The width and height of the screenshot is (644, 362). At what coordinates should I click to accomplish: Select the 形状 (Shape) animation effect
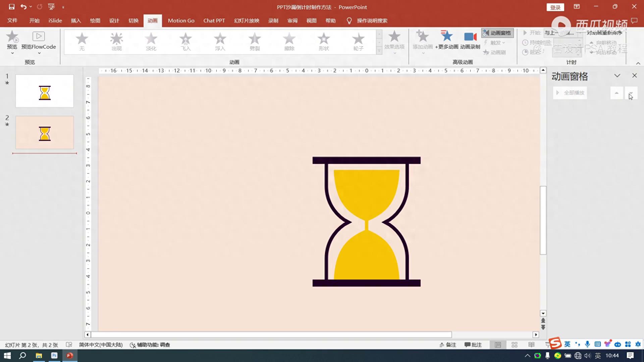(324, 42)
